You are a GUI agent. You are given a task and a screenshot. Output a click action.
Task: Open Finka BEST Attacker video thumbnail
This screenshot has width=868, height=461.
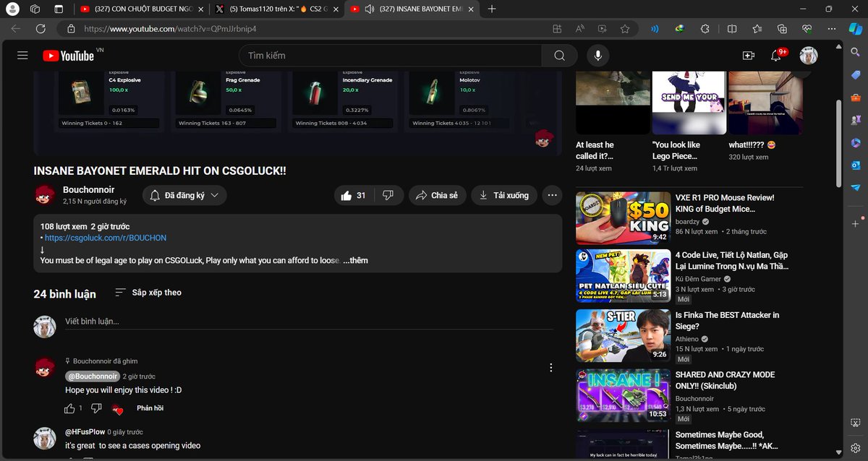tap(623, 336)
